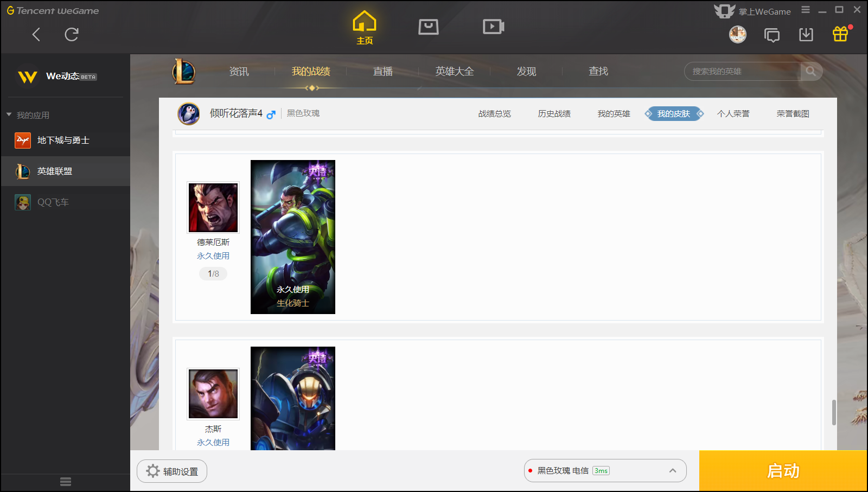Image resolution: width=868 pixels, height=492 pixels.
Task: Click the 启动 launch button
Action: pyautogui.click(x=783, y=471)
